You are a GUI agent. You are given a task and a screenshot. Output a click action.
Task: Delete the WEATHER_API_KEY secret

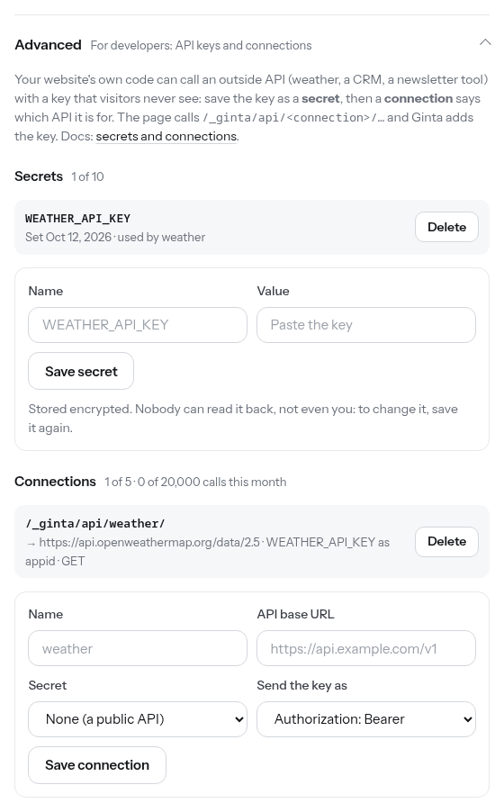pos(446,227)
